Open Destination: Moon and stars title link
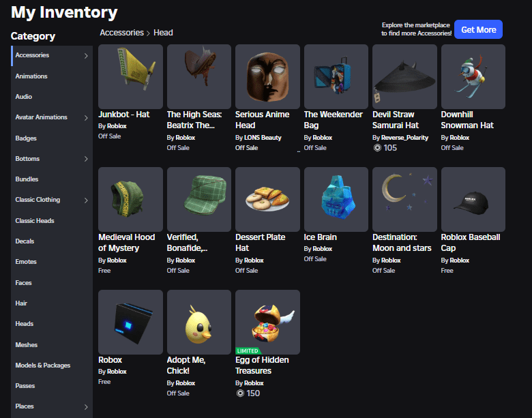This screenshot has height=418, width=532. coord(402,243)
